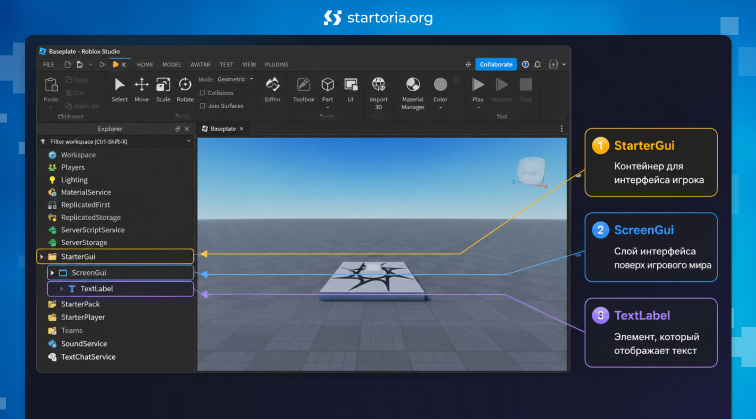Switch to the AVATAR ribbon tab
The image size is (756, 419).
coord(200,64)
